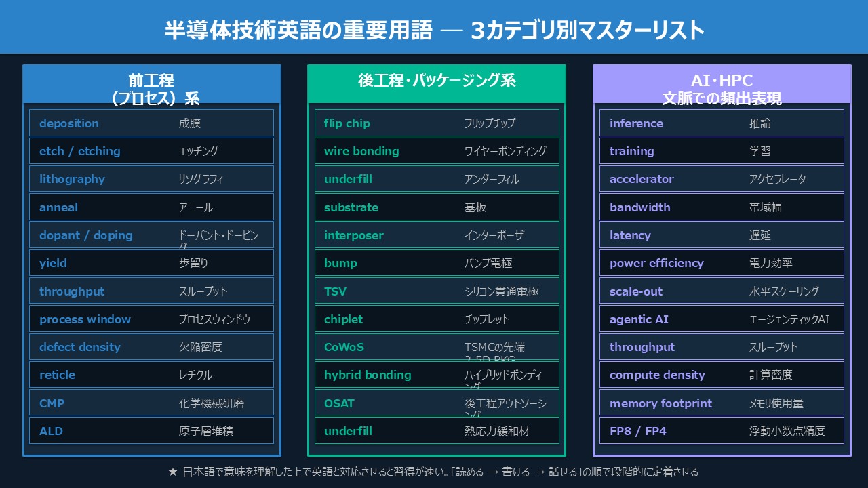Click the hybrid bonding row
868x488 pixels.
coord(437,375)
